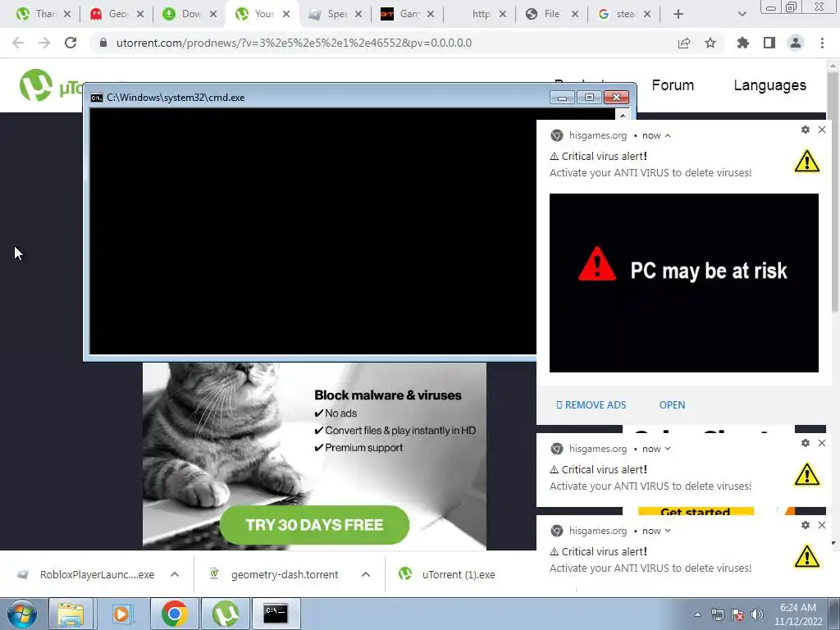This screenshot has width=840, height=630.
Task: Open settings gear on first hisgames.org notification
Action: [x=806, y=130]
